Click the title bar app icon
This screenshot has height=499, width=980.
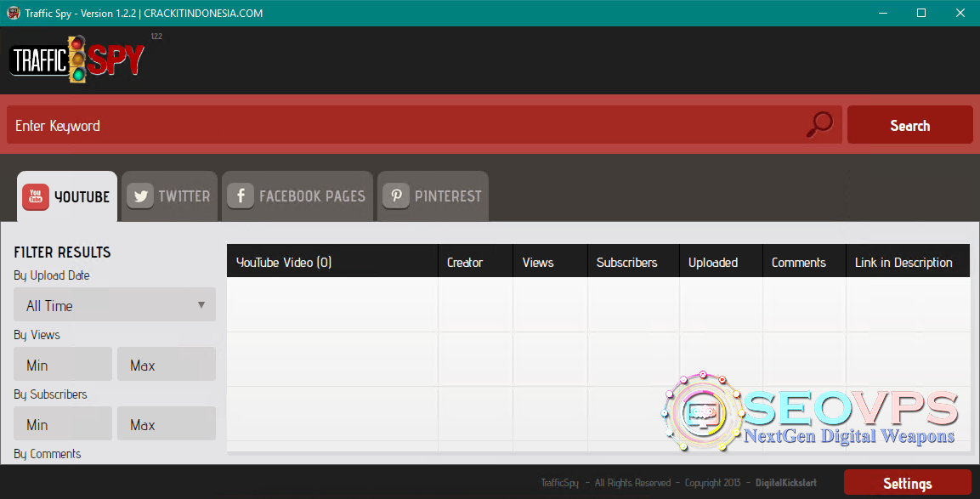pyautogui.click(x=13, y=13)
